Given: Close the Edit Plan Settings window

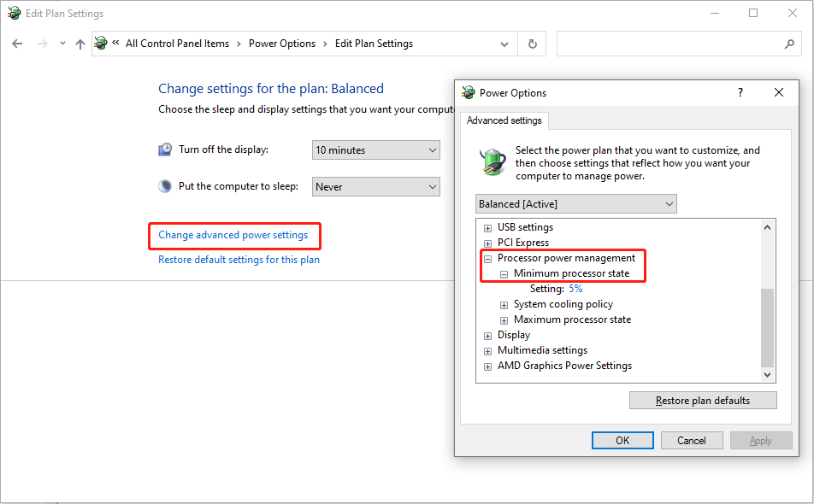Looking at the screenshot, I should click(x=792, y=13).
